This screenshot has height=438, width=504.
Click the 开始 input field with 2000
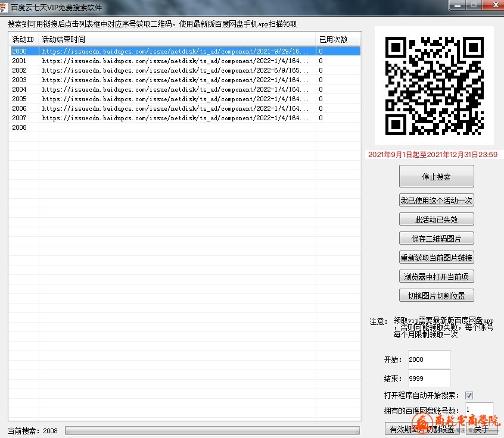pos(429,359)
